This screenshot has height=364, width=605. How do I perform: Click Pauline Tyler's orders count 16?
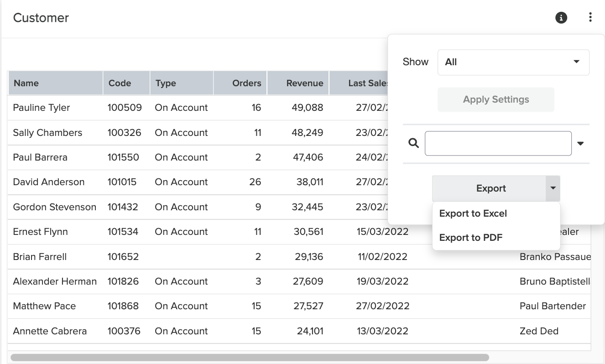pyautogui.click(x=256, y=108)
